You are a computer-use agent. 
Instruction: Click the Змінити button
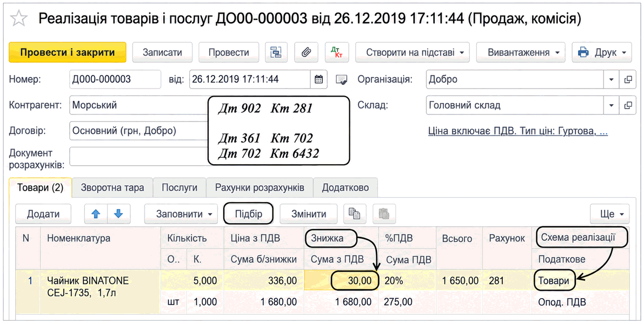[309, 214]
